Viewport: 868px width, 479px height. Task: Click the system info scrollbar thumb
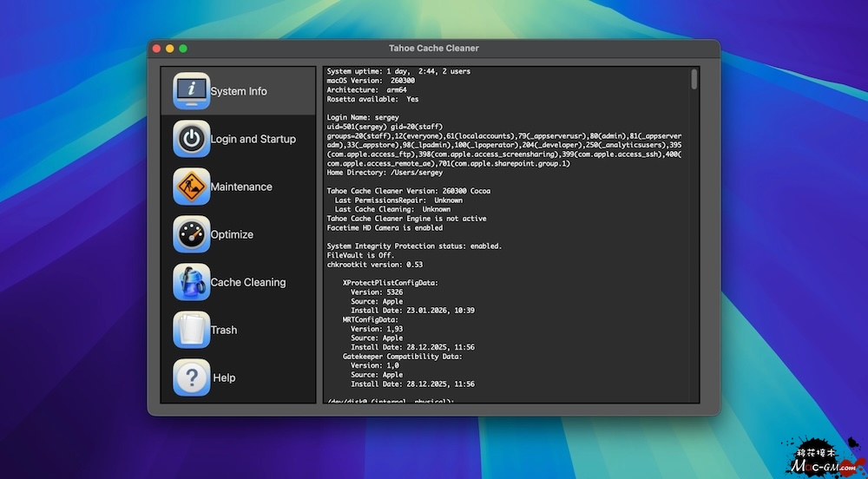click(694, 80)
